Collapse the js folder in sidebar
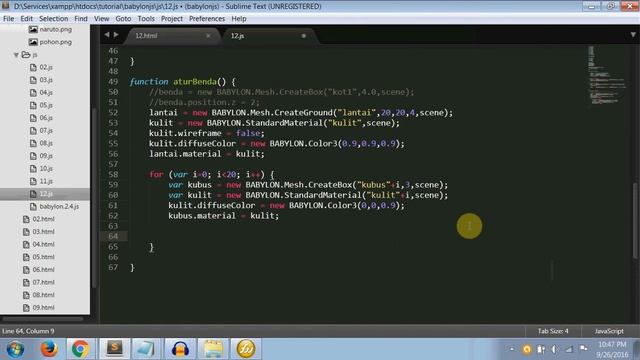640x360 pixels. 16,55
